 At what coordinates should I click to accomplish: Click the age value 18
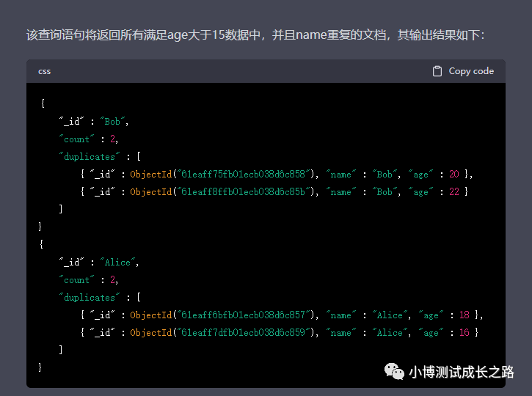[x=464, y=315]
